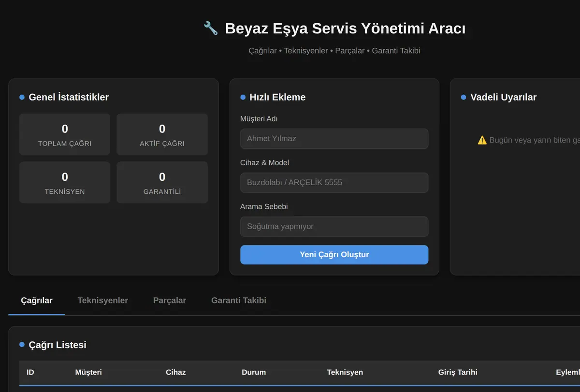Switch to the Çağrılar tab
The image size is (580, 392).
click(x=37, y=300)
